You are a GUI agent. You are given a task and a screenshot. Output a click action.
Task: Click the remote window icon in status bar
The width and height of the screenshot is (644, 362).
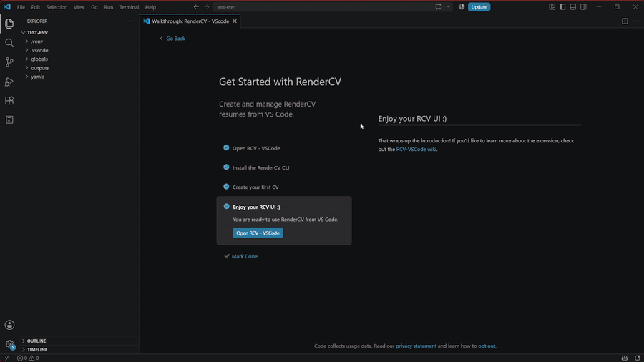(x=7, y=358)
